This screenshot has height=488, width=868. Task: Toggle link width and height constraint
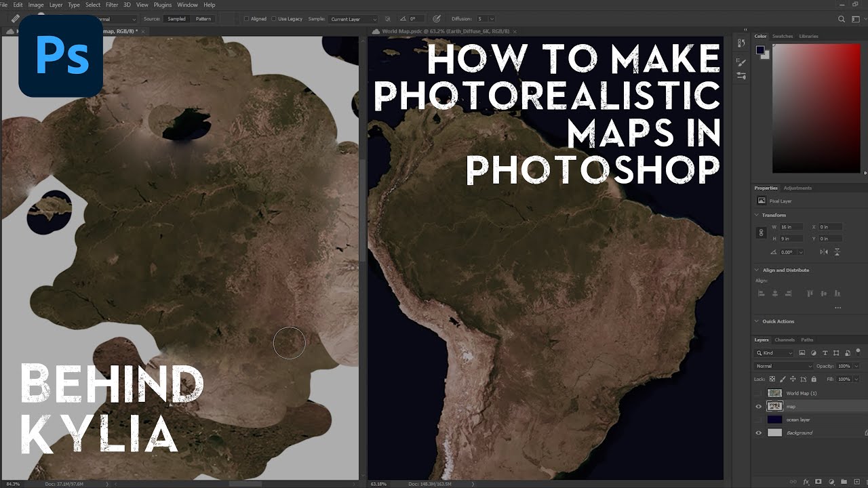pyautogui.click(x=760, y=232)
